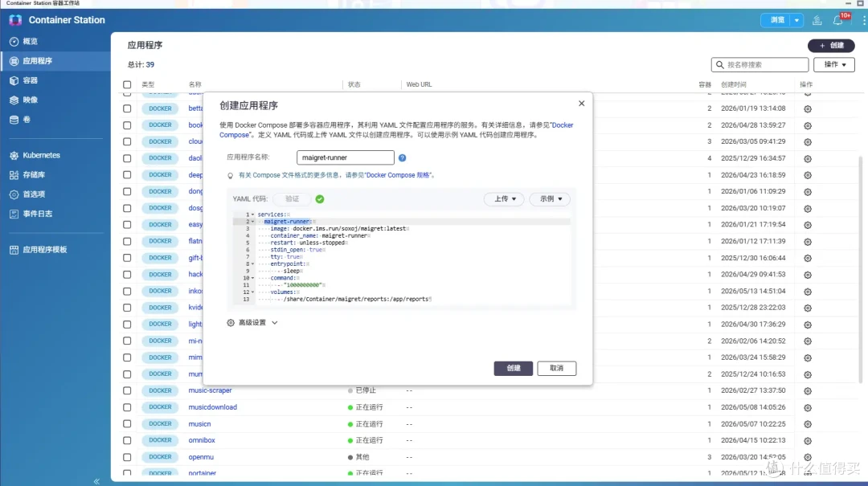Click gear icon for 2026/04/29 09:41:53 row
Viewport: 868px width, 486px height.
pos(808,275)
